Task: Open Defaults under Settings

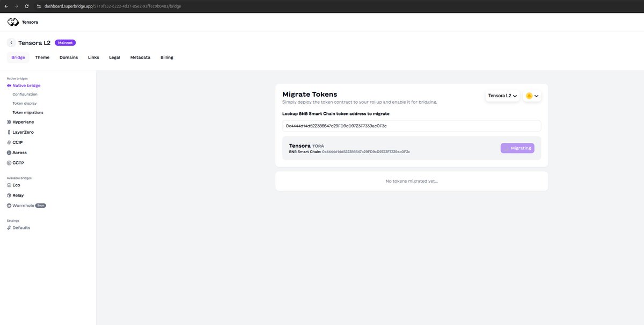Action: pos(21,228)
